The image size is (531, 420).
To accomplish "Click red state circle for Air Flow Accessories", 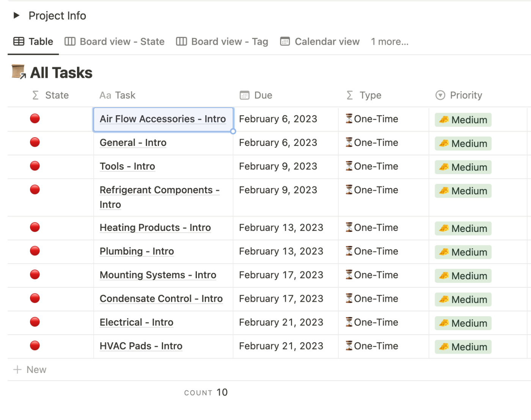I will point(35,119).
